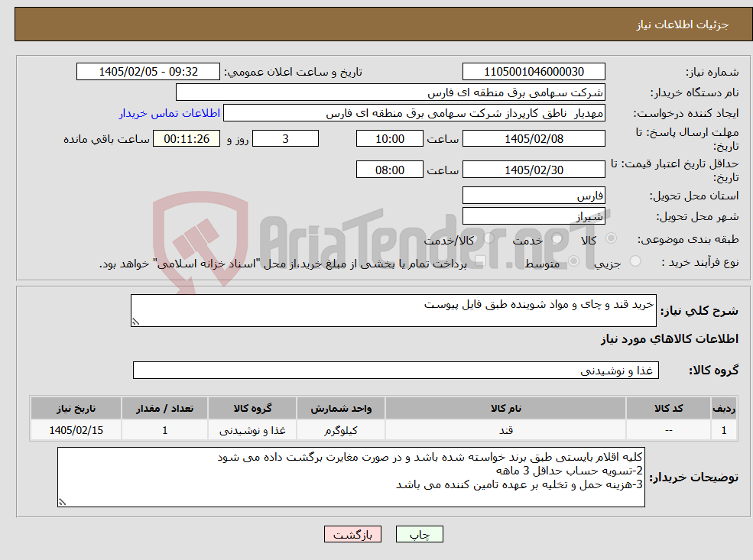This screenshot has width=753, height=560.
Task: Click the requester field مهدیار ناطق
Action: [x=414, y=113]
